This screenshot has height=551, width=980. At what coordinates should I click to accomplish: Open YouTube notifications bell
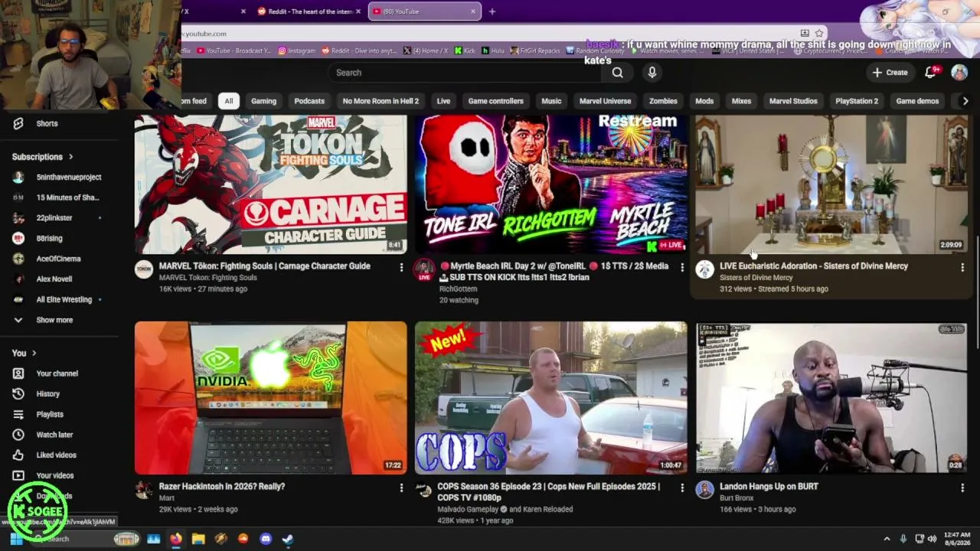click(931, 73)
